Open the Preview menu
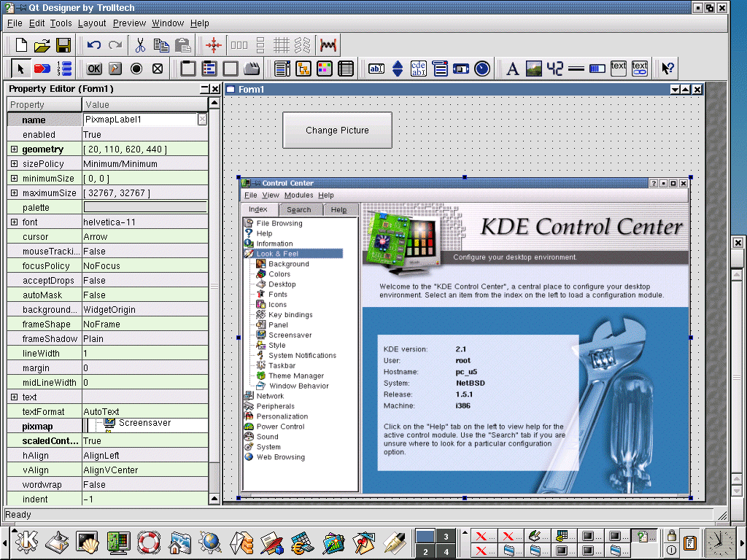 [x=129, y=23]
